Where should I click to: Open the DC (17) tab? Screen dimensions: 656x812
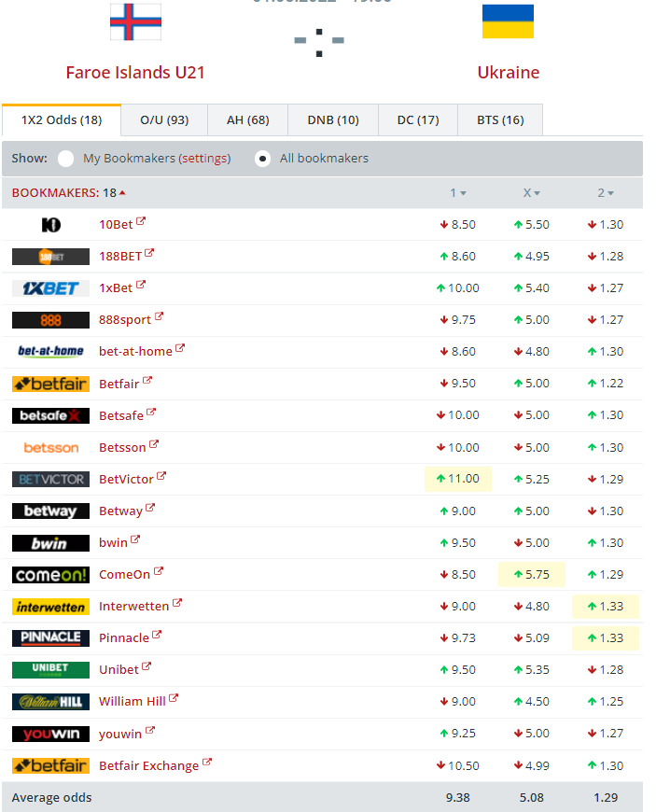tap(418, 120)
